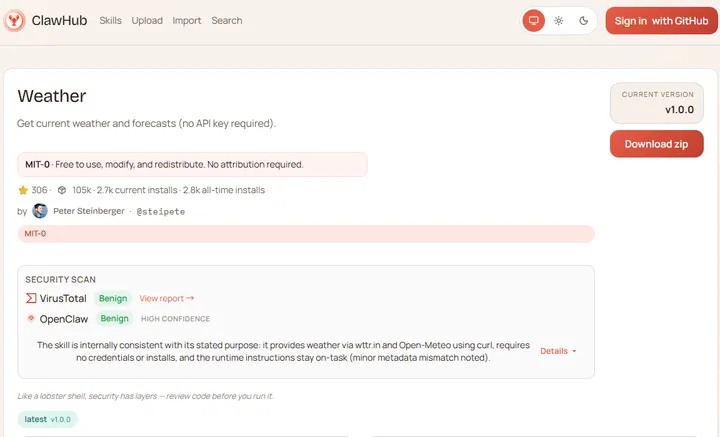Click the VirusTotal Benign badge
Image resolution: width=720 pixels, height=437 pixels.
pos(113,298)
